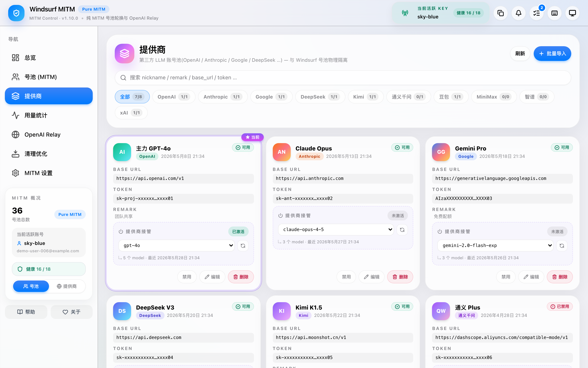
Task: Click the 刷新 button
Action: pos(520,54)
